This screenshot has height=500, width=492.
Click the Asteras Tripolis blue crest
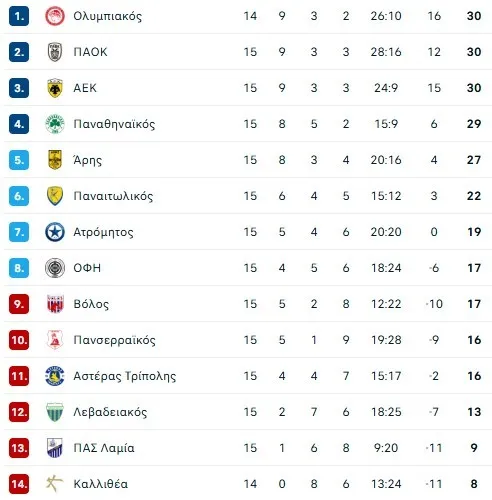coord(55,376)
